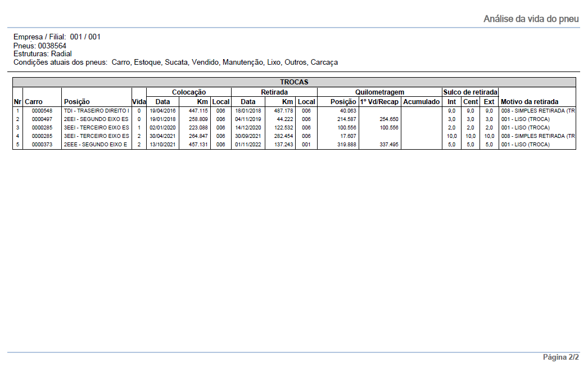The image size is (588, 367).
Task: Click removal Km value 122.532
Action: [284, 128]
